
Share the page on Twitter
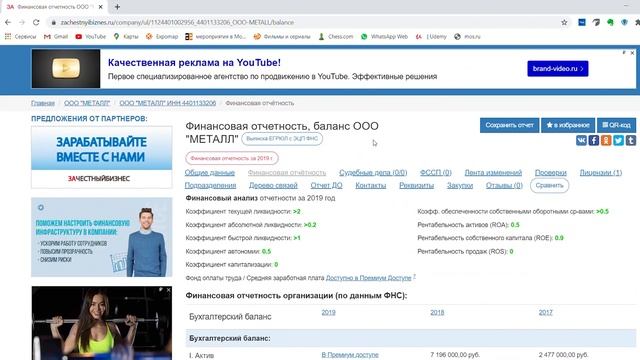(618, 140)
